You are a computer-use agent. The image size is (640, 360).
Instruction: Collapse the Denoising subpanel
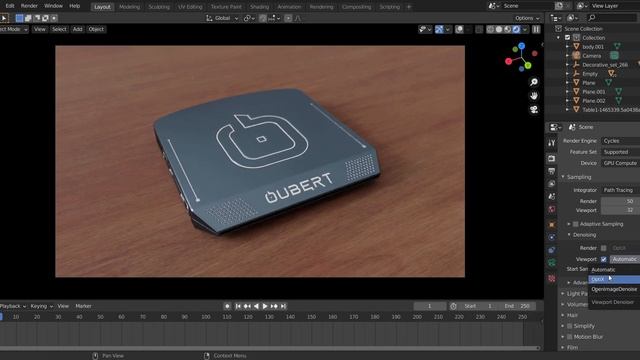(x=569, y=235)
